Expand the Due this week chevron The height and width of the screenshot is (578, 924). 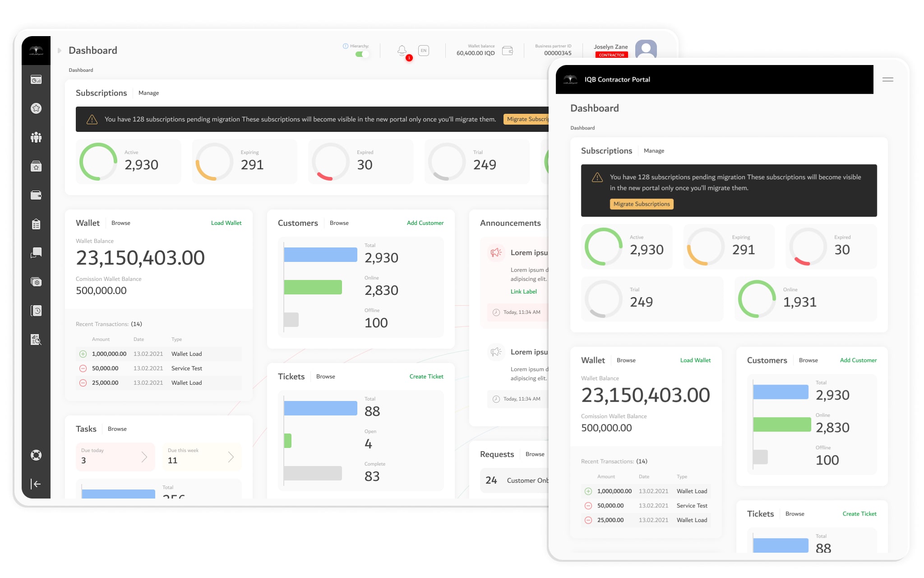pos(231,457)
